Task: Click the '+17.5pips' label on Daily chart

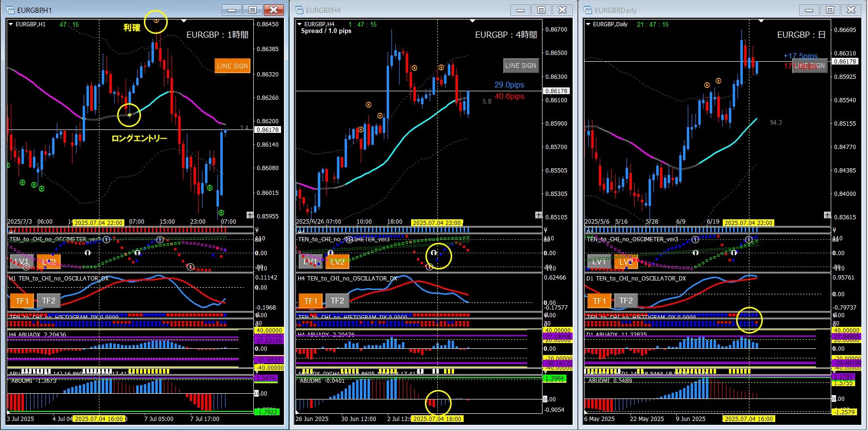Action: pyautogui.click(x=801, y=56)
